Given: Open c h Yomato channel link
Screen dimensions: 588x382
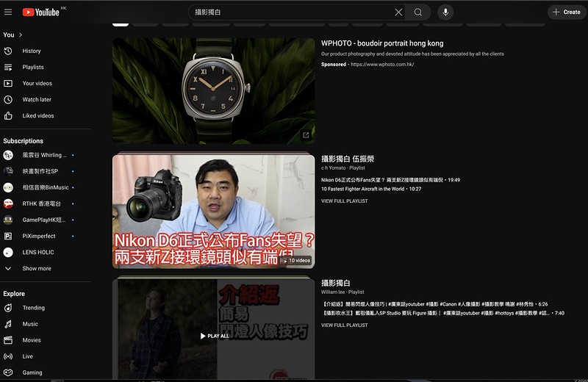Looking at the screenshot, I should 334,168.
